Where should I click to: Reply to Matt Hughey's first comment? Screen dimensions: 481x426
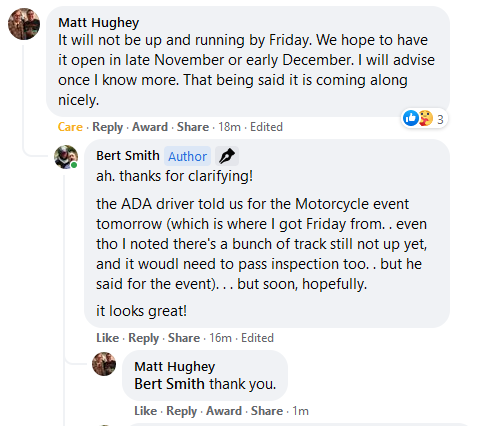coord(107,127)
